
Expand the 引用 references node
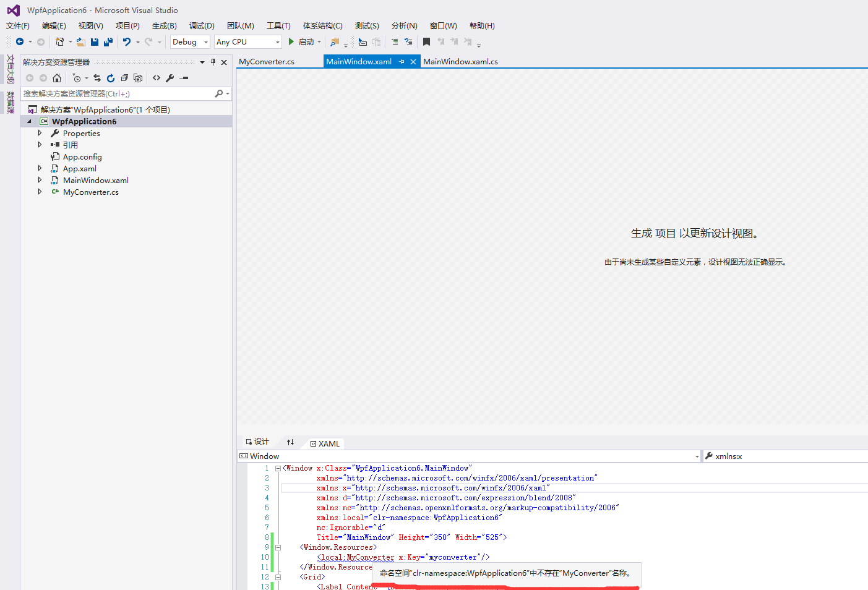pos(40,145)
